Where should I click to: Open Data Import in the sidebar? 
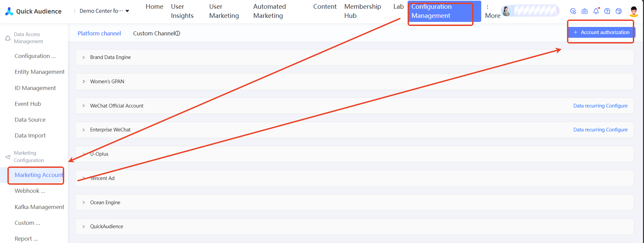click(x=30, y=135)
